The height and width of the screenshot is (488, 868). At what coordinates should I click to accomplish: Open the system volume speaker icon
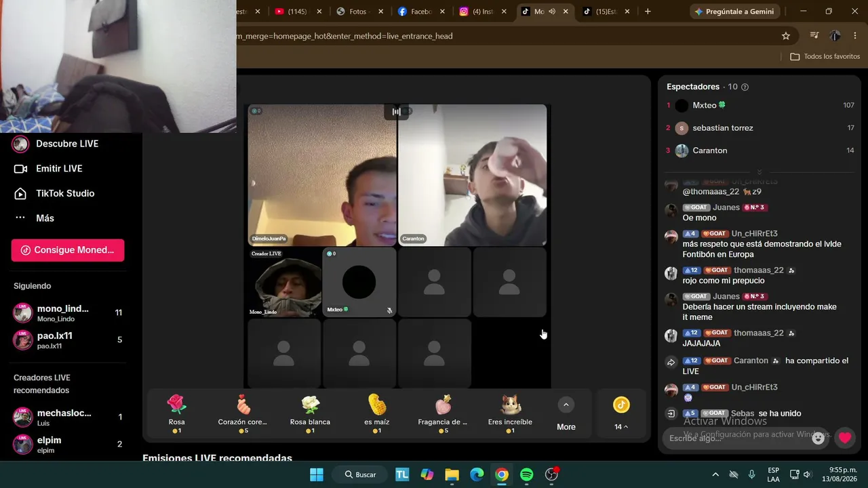click(807, 474)
